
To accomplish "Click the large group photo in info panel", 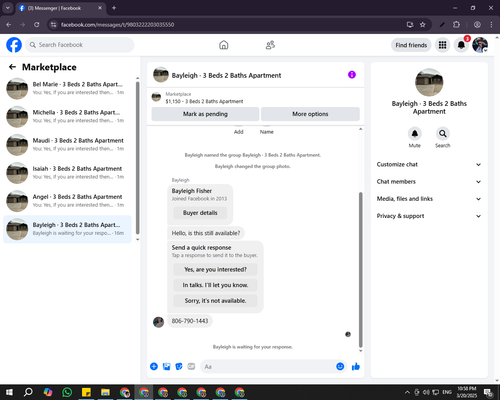I will click(x=429, y=82).
